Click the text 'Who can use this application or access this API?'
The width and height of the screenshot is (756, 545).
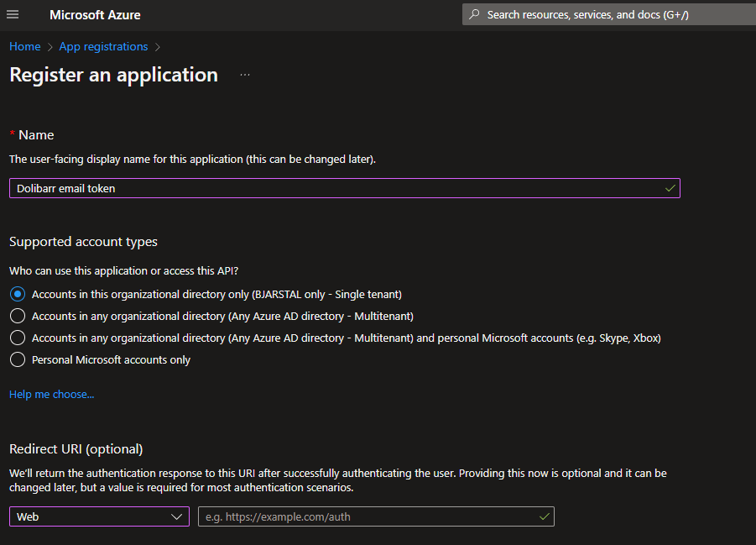pyautogui.click(x=124, y=270)
